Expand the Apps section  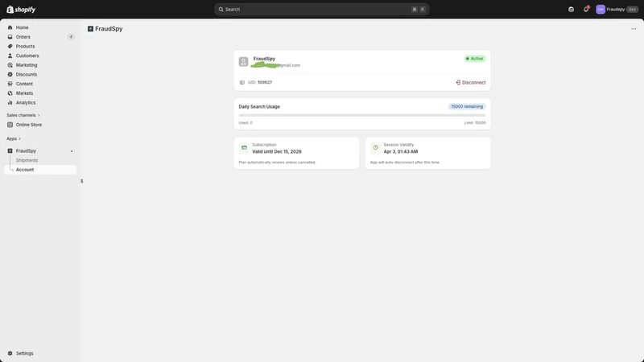(14, 138)
